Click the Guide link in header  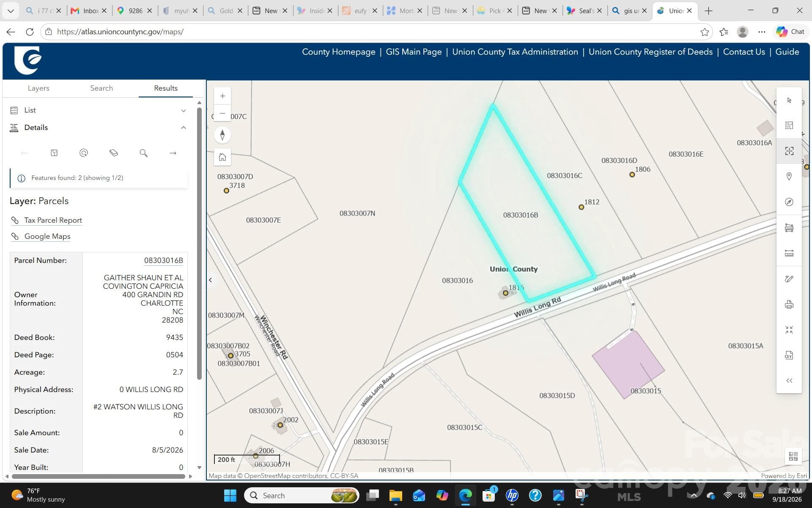click(787, 52)
